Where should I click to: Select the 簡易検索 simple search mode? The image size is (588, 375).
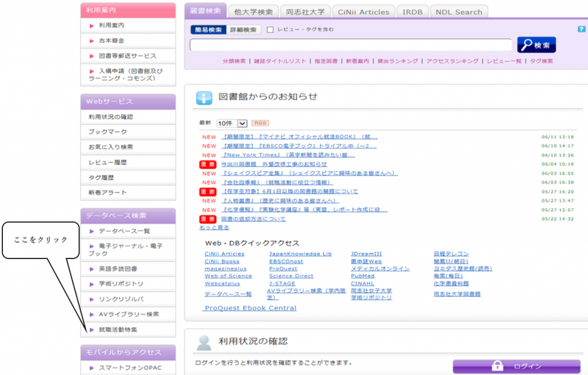(209, 29)
